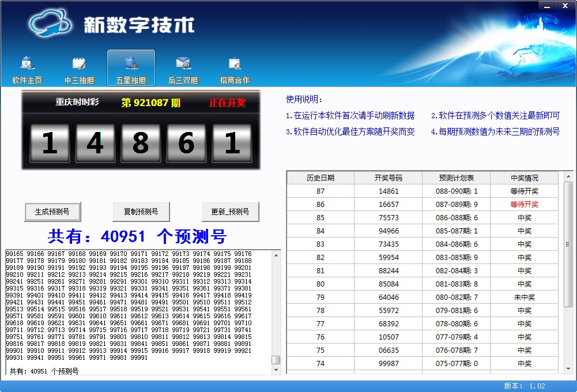The height and width of the screenshot is (392, 577).
Task: Click the 开奖号码 column header
Action: [388, 178]
